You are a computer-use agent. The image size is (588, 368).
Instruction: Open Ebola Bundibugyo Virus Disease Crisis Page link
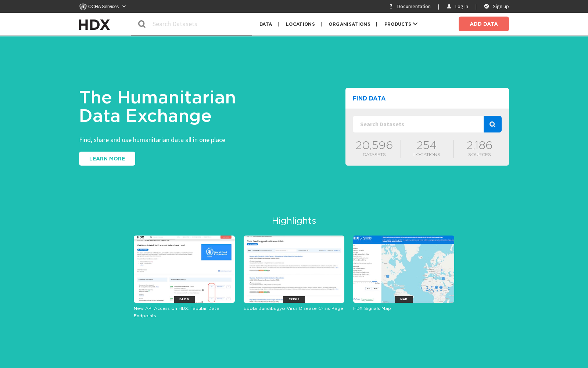tap(293, 308)
